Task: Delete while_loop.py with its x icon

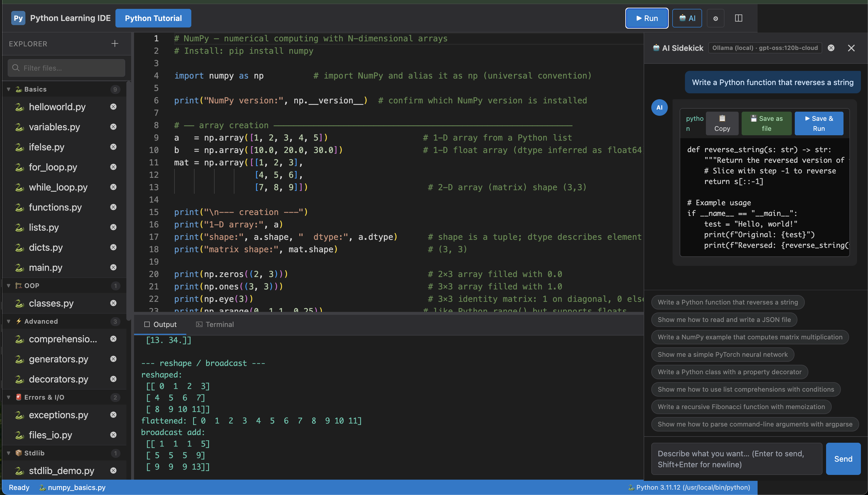Action: (113, 187)
